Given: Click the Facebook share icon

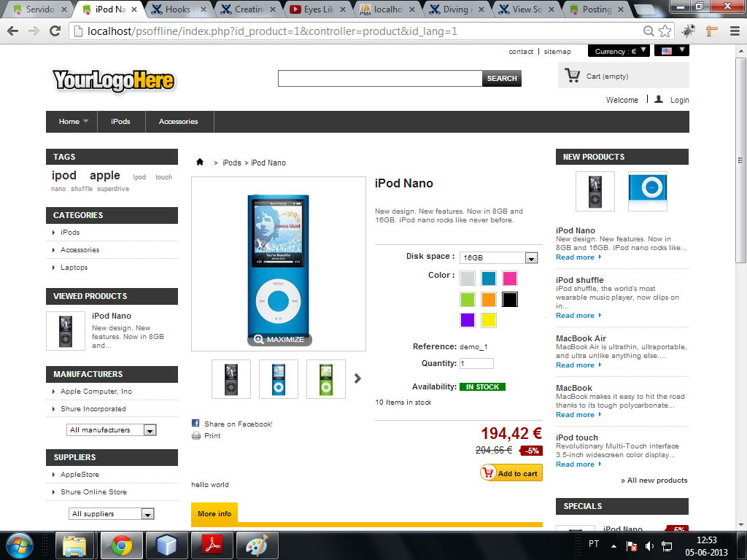Looking at the screenshot, I should (x=196, y=423).
